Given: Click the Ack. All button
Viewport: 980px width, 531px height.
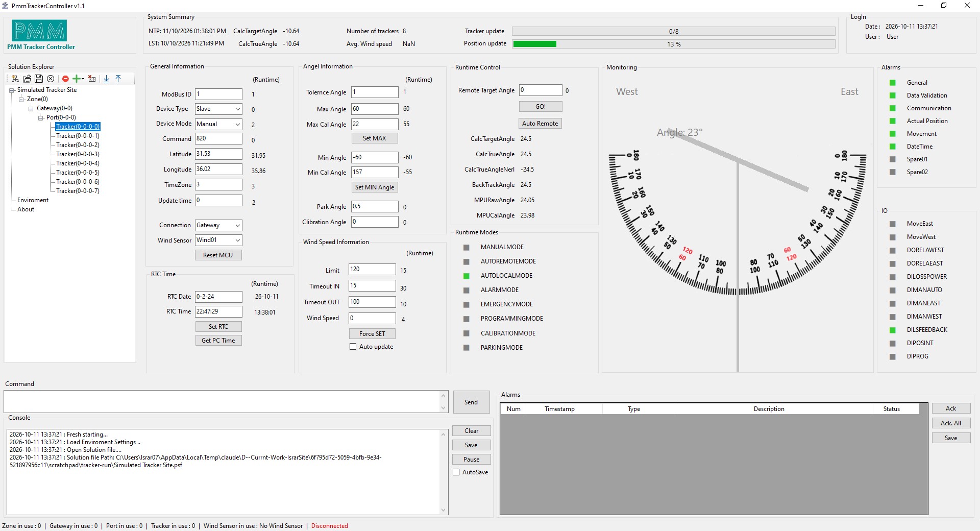Looking at the screenshot, I should [x=951, y=423].
